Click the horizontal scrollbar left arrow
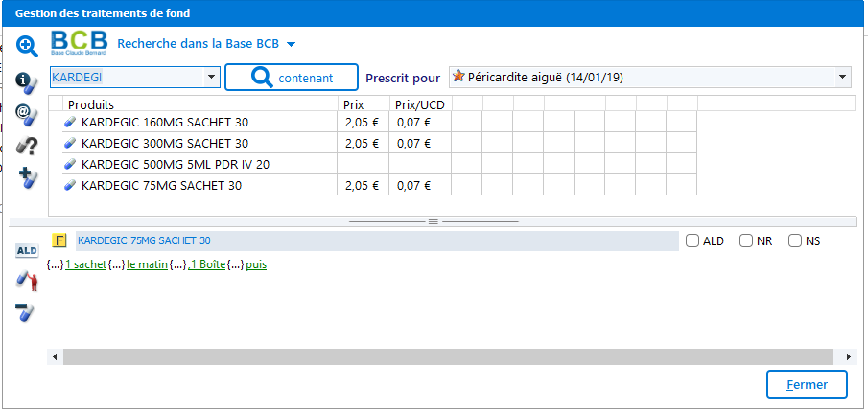This screenshot has width=868, height=412. tap(55, 356)
